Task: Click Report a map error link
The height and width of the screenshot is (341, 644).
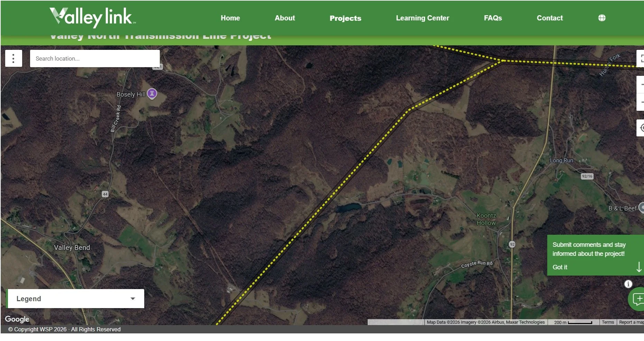Action: 631,322
